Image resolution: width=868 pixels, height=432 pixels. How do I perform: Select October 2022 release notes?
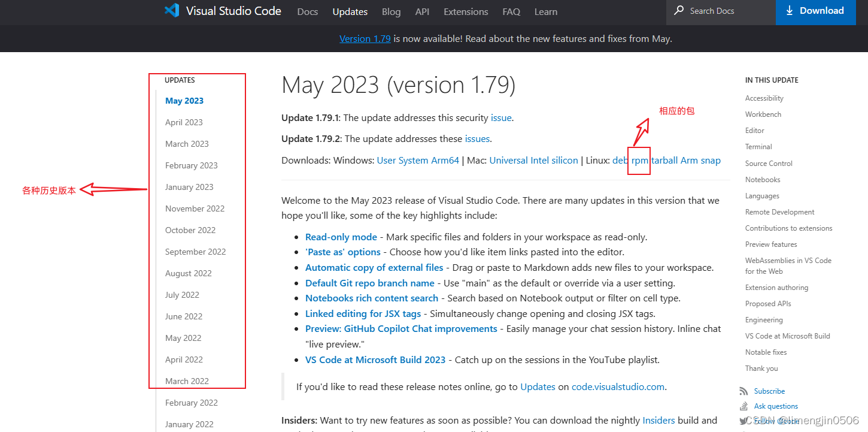(x=190, y=230)
